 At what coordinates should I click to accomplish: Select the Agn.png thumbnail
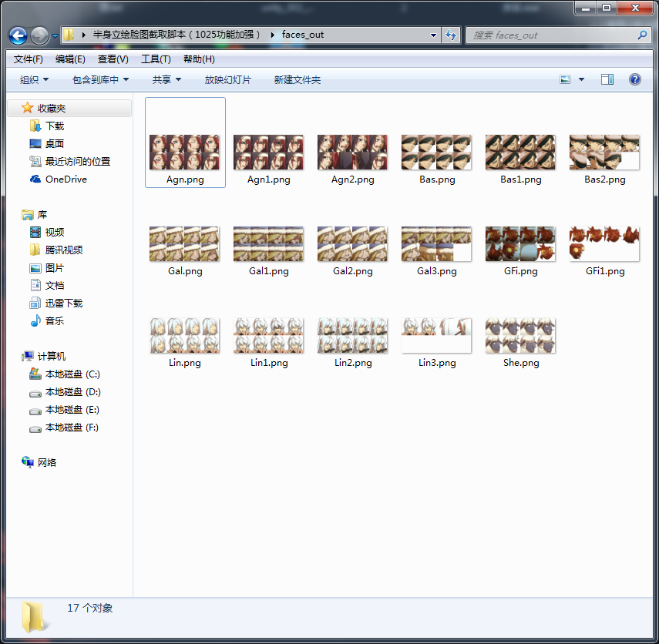[x=185, y=153]
